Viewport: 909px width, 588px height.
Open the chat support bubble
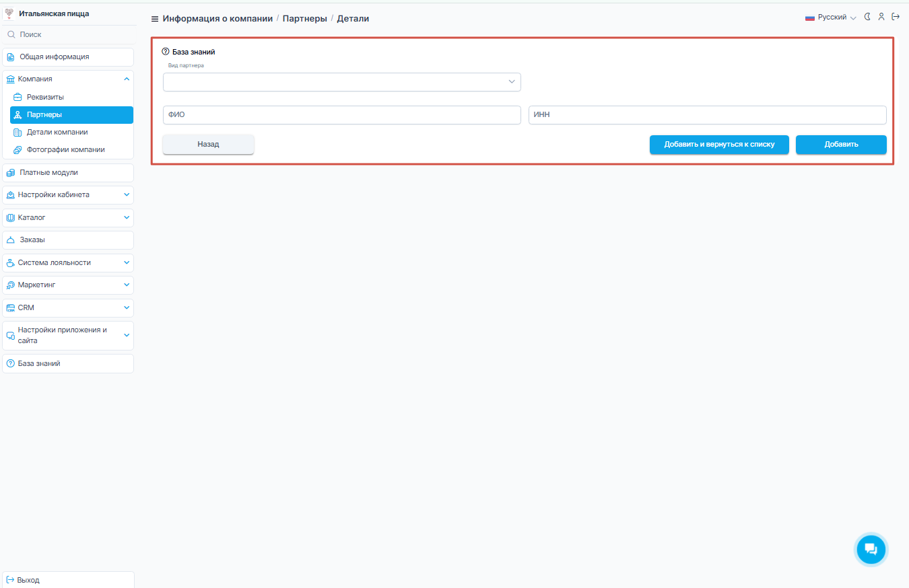pyautogui.click(x=871, y=550)
